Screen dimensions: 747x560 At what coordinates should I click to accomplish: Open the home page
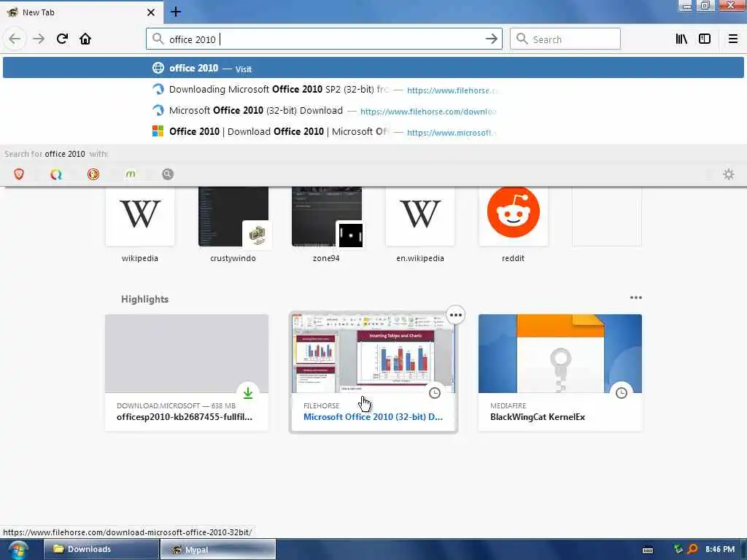(x=85, y=39)
